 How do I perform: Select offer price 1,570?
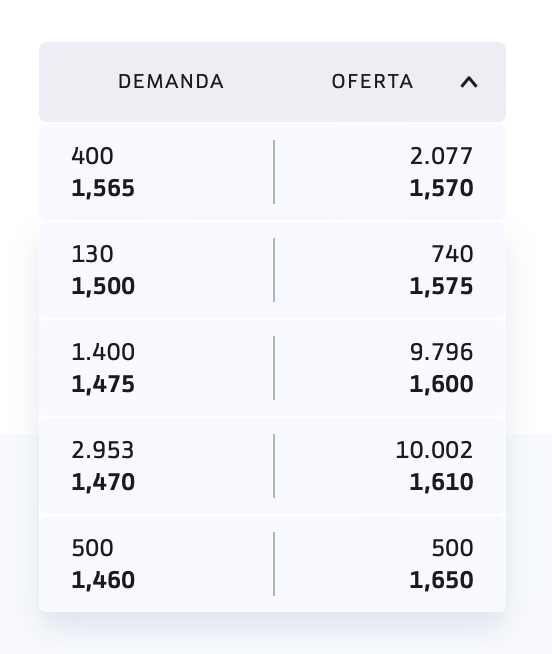[x=441, y=188]
